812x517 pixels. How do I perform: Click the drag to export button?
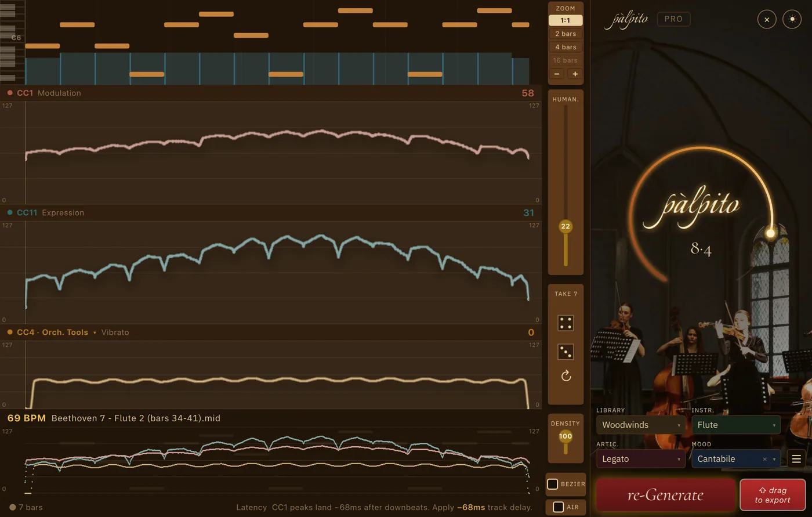[773, 495]
